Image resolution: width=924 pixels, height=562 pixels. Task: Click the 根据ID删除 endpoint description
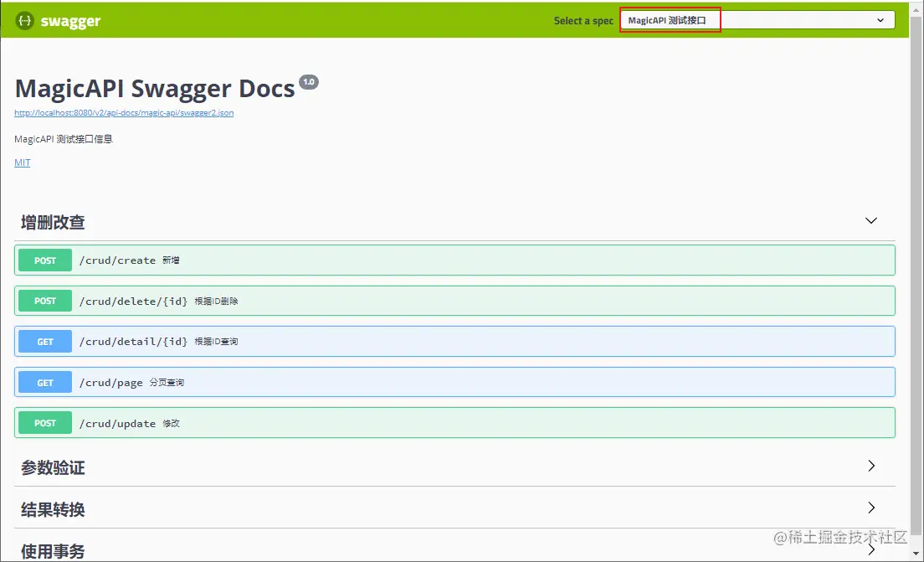pyautogui.click(x=216, y=302)
